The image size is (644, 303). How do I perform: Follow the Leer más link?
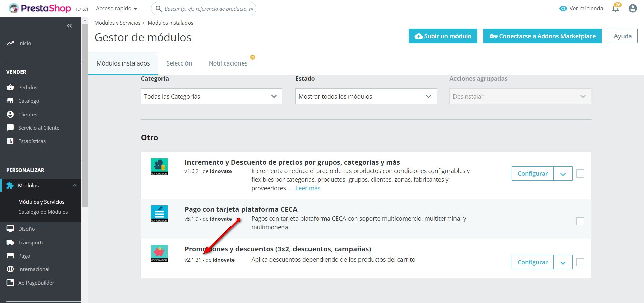tap(308, 188)
